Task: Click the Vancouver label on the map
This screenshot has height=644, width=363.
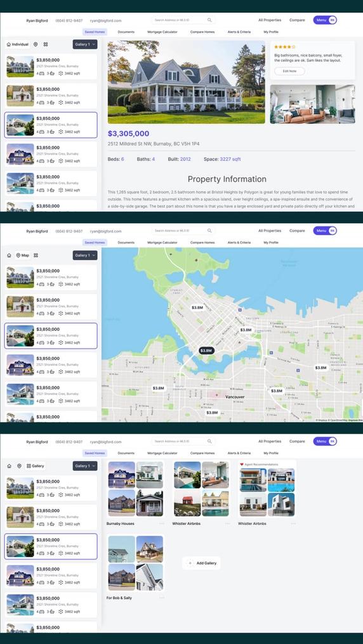Action: click(x=235, y=397)
